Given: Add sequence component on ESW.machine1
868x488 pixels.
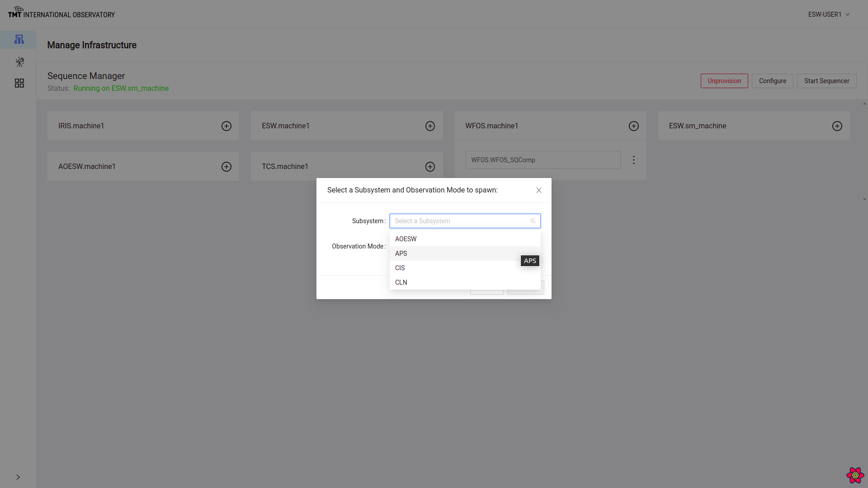Looking at the screenshot, I should (x=430, y=126).
